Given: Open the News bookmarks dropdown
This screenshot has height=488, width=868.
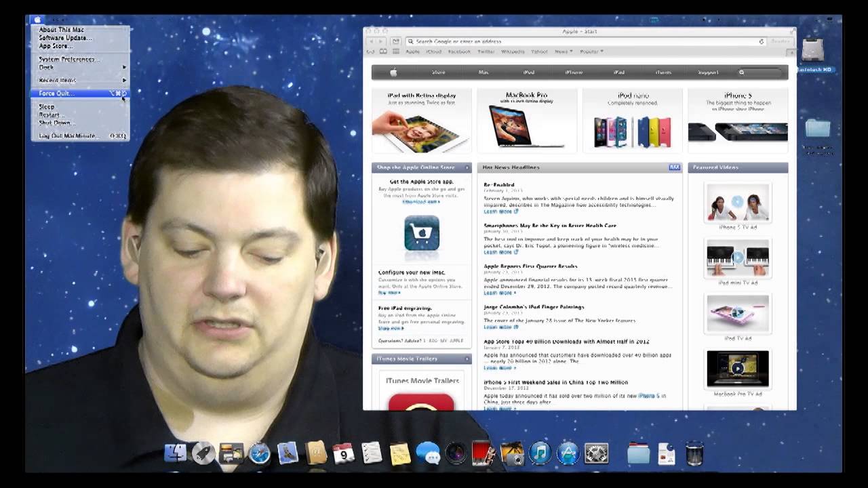Looking at the screenshot, I should pyautogui.click(x=561, y=52).
